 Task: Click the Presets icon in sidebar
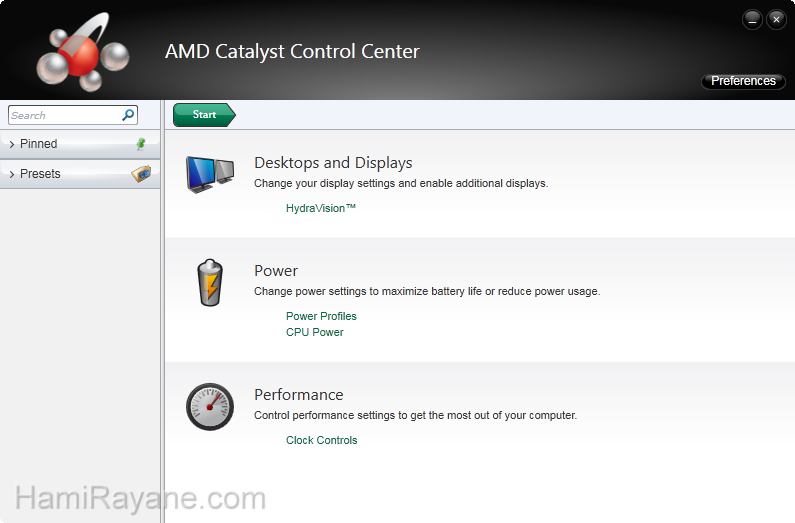pyautogui.click(x=141, y=174)
